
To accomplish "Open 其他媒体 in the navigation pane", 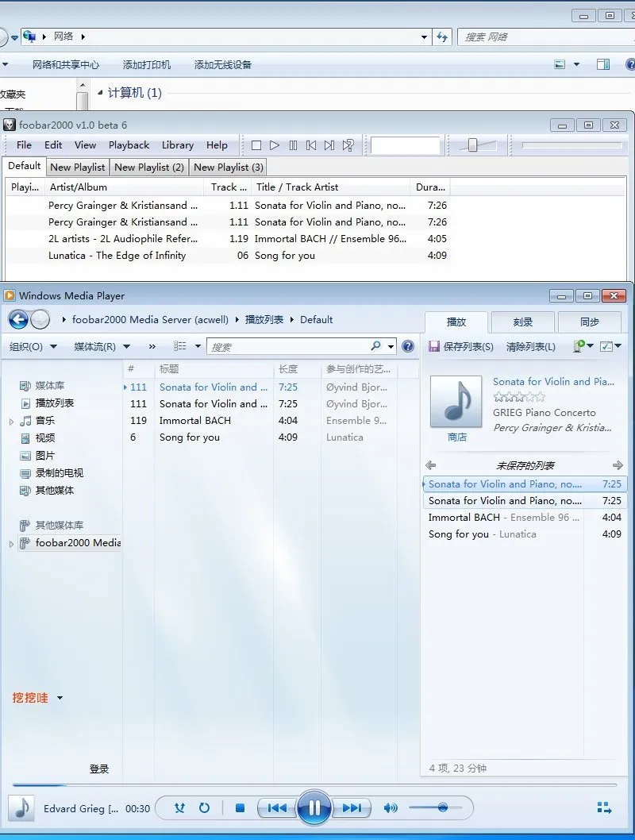I will coord(55,490).
